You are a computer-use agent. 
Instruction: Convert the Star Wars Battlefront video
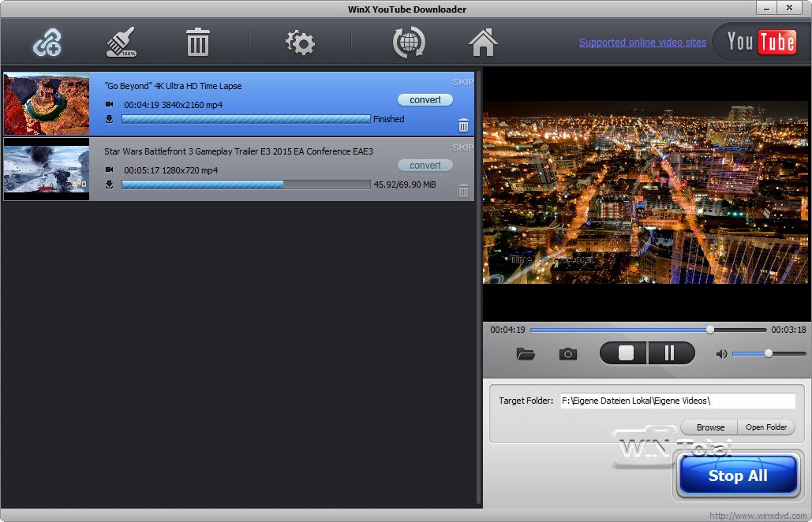coord(425,165)
